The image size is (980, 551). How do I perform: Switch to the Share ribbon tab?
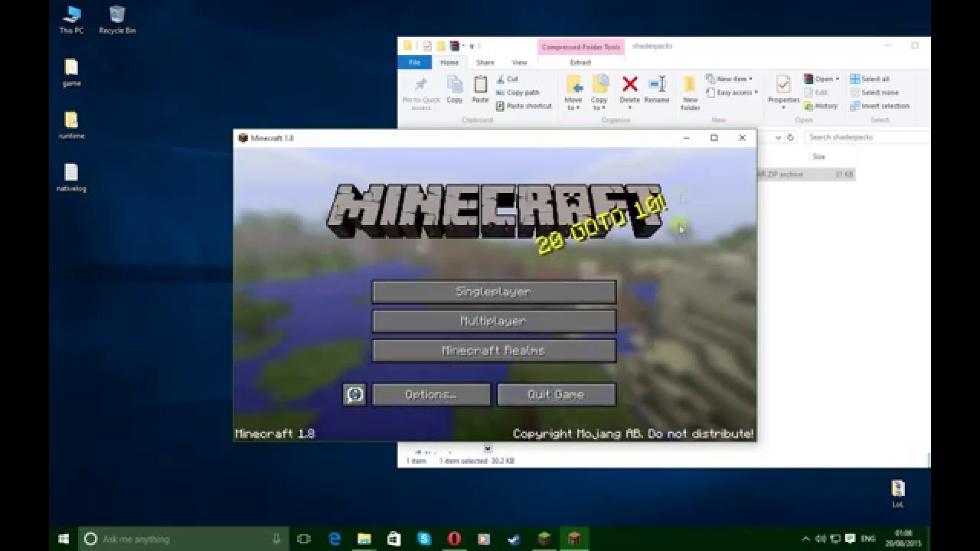click(485, 63)
